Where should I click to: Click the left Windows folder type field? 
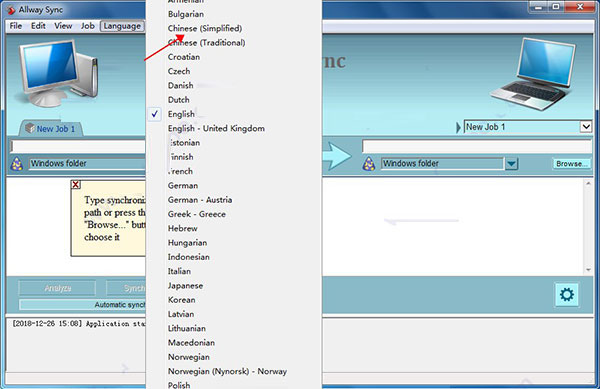[x=87, y=164]
